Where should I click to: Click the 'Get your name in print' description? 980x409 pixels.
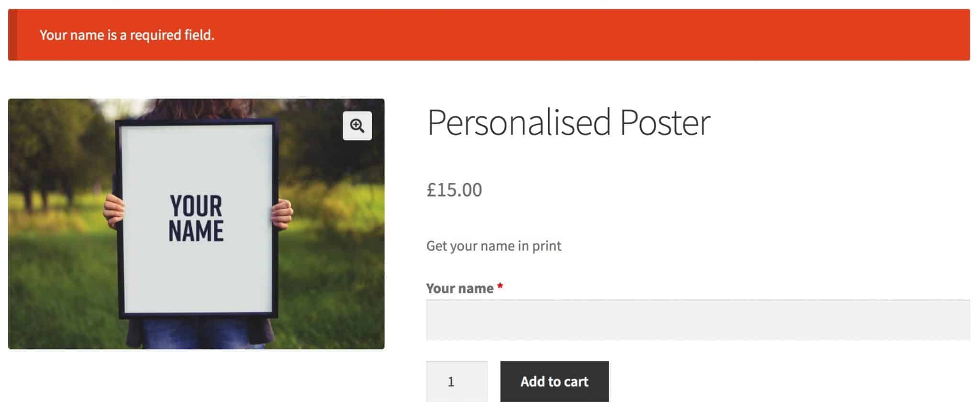493,246
